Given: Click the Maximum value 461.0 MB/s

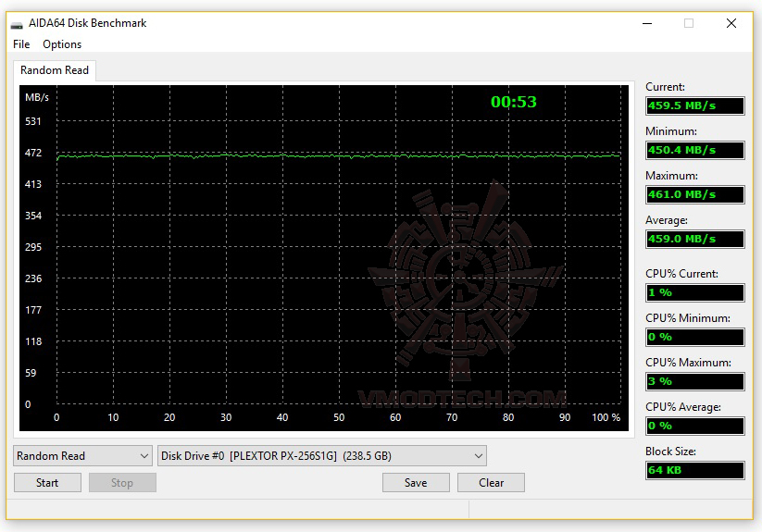Looking at the screenshot, I should [x=695, y=194].
